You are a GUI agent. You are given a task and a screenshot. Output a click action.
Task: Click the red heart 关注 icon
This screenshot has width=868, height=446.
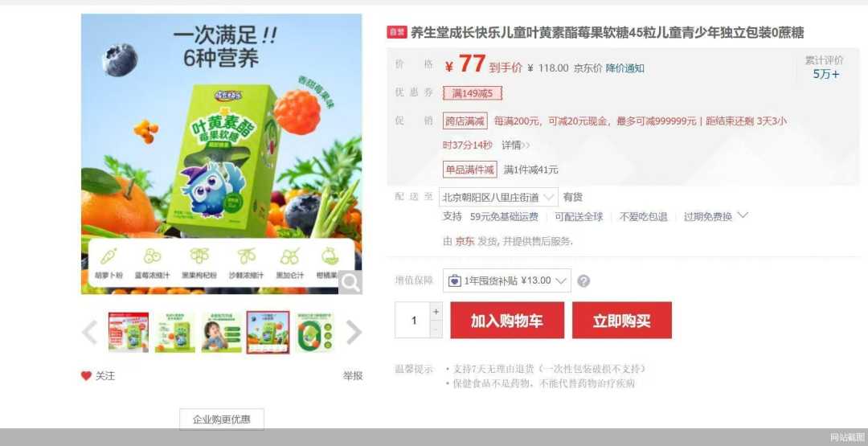86,376
